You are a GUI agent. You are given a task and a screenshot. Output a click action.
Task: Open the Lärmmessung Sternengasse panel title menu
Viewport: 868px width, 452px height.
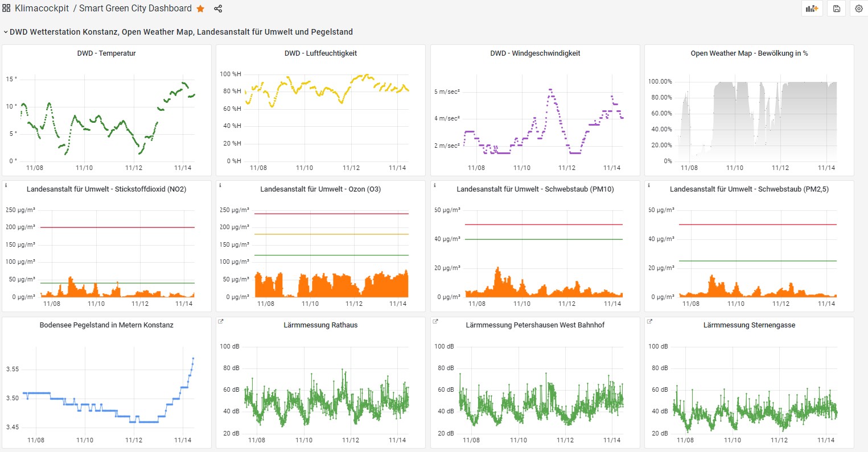tap(749, 325)
